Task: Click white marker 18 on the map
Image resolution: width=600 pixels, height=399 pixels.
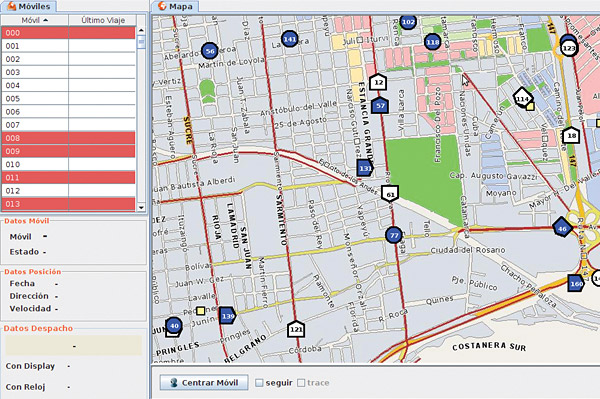Action: (571, 135)
